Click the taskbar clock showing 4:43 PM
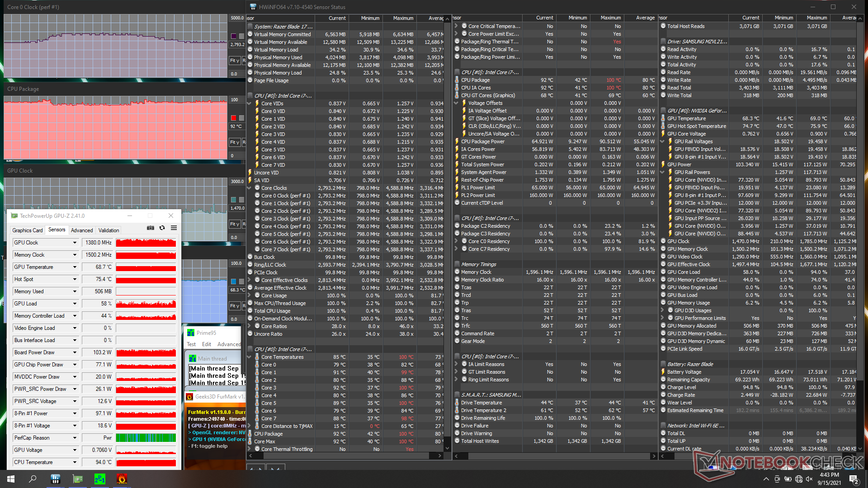This screenshot has height=488, width=868. point(829,479)
